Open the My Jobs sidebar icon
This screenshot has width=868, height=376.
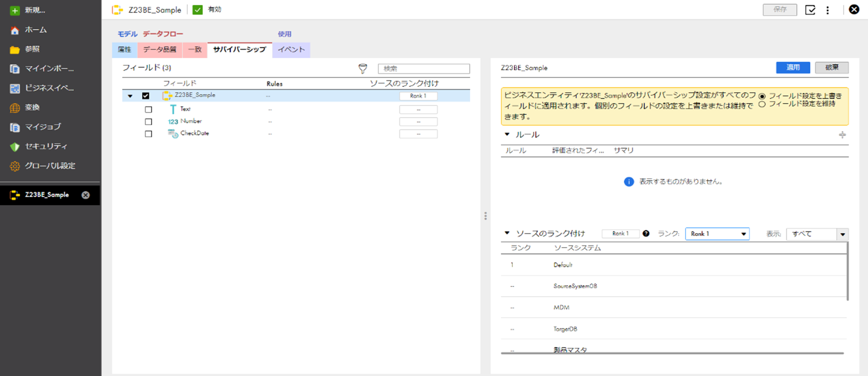(x=15, y=127)
